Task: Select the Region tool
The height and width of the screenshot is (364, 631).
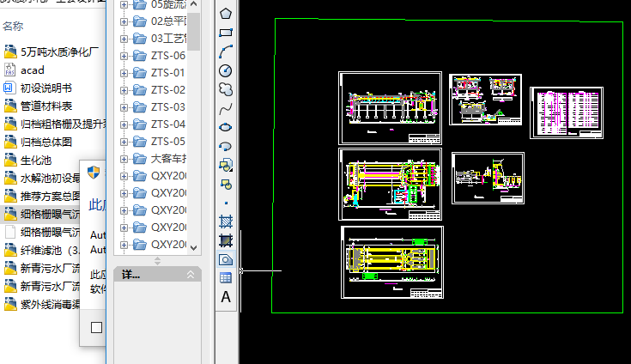Action: click(226, 259)
